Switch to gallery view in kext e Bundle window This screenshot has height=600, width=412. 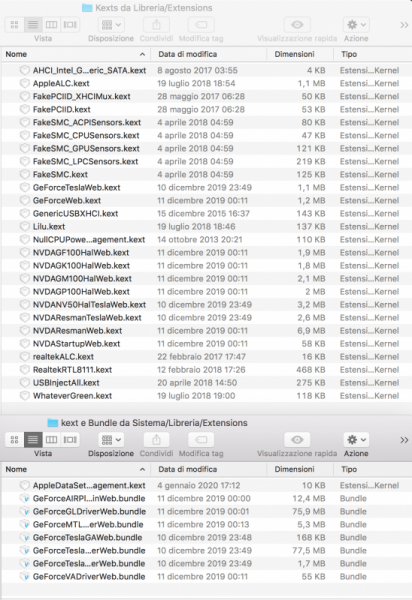(70, 440)
